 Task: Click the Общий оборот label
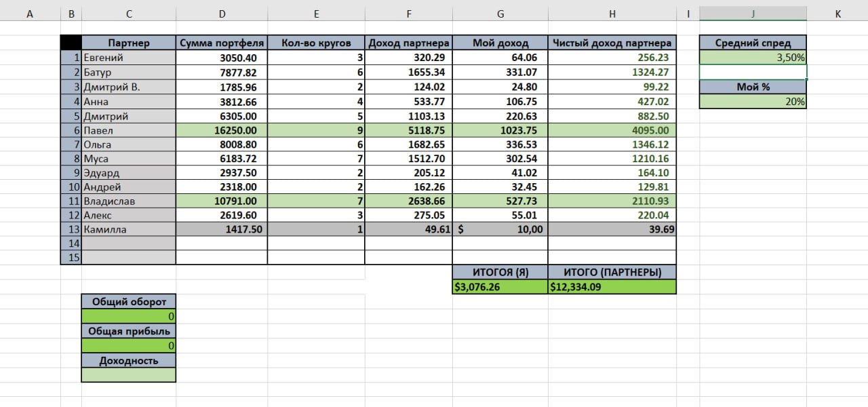coord(129,302)
